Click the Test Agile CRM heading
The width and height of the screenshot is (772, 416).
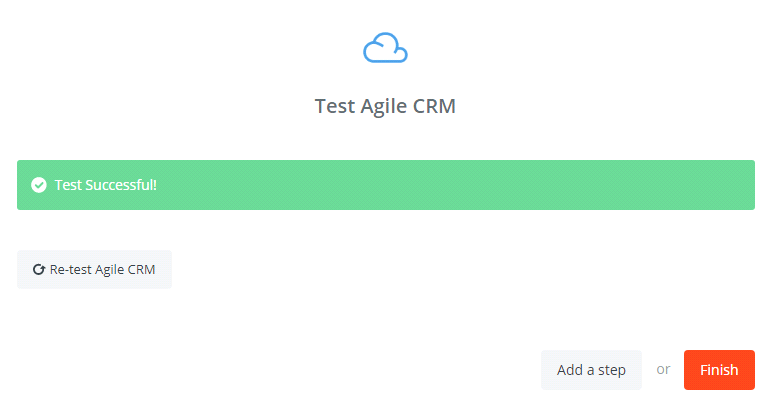(x=385, y=106)
